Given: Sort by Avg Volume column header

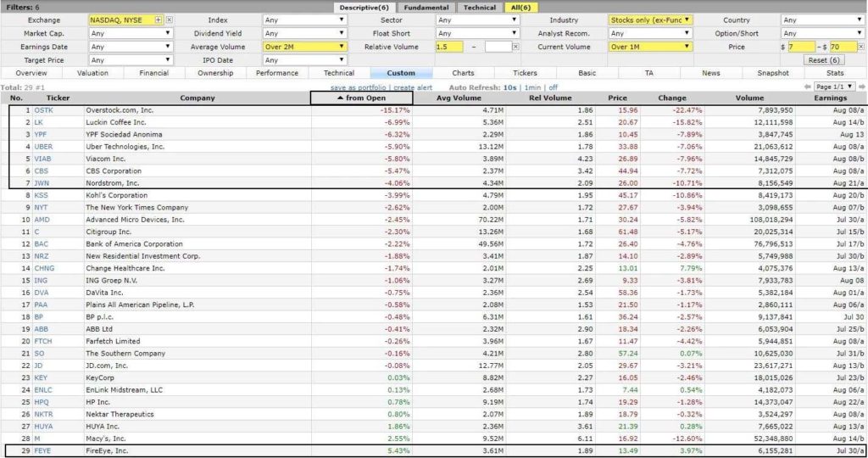Looking at the screenshot, I should (459, 98).
